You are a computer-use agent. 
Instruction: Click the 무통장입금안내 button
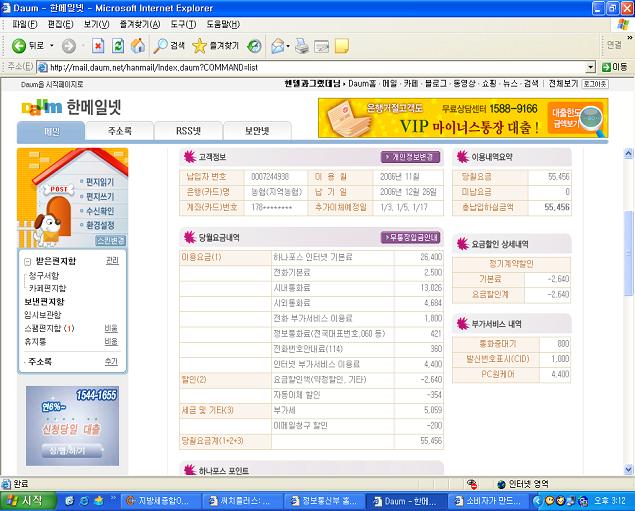[411, 237]
